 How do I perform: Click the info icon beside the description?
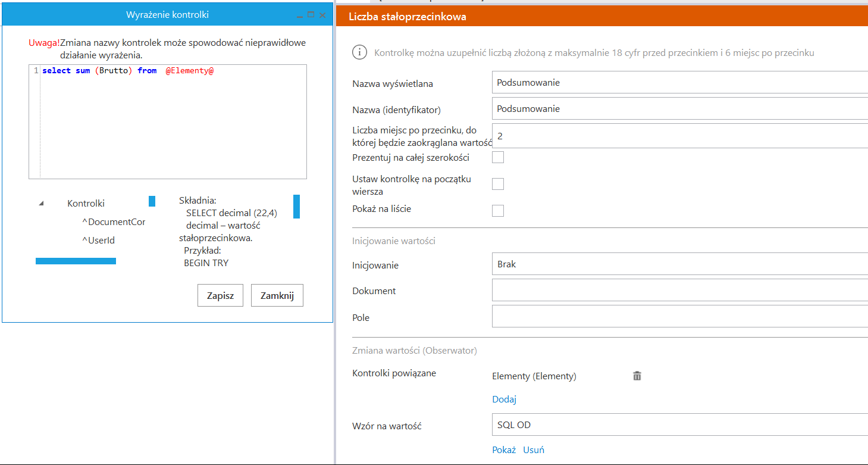359,52
